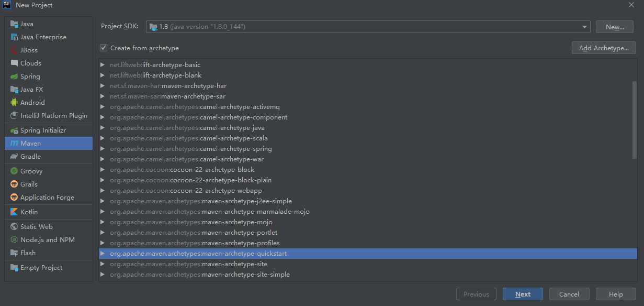Image resolution: width=644 pixels, height=306 pixels.
Task: Expand the maven-archetype-quickstart entry
Action: [103, 254]
